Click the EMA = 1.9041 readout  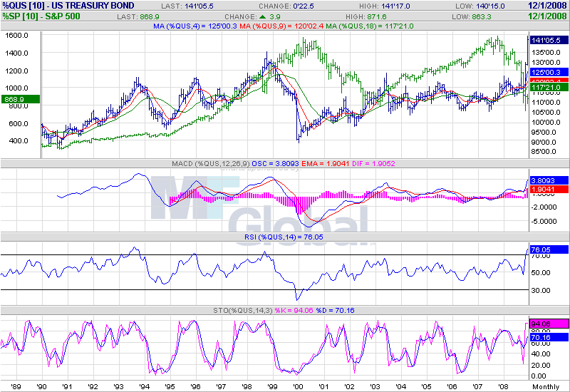(x=326, y=164)
